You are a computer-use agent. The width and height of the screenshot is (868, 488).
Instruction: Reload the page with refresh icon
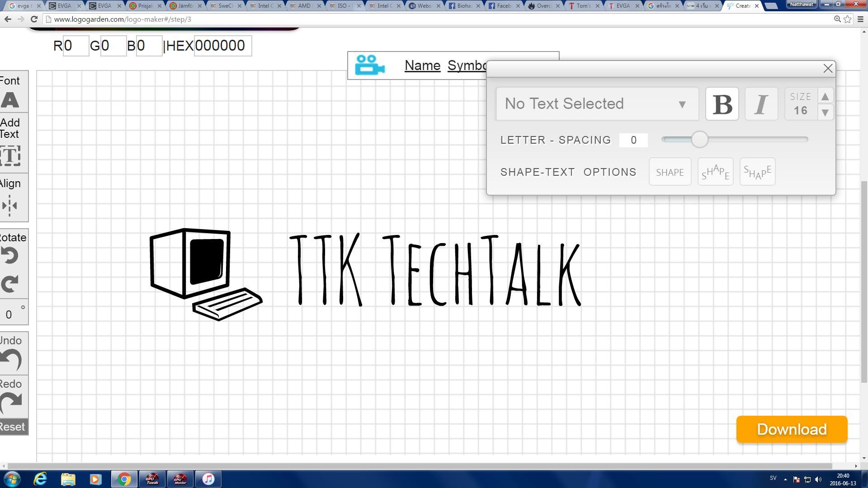click(34, 19)
